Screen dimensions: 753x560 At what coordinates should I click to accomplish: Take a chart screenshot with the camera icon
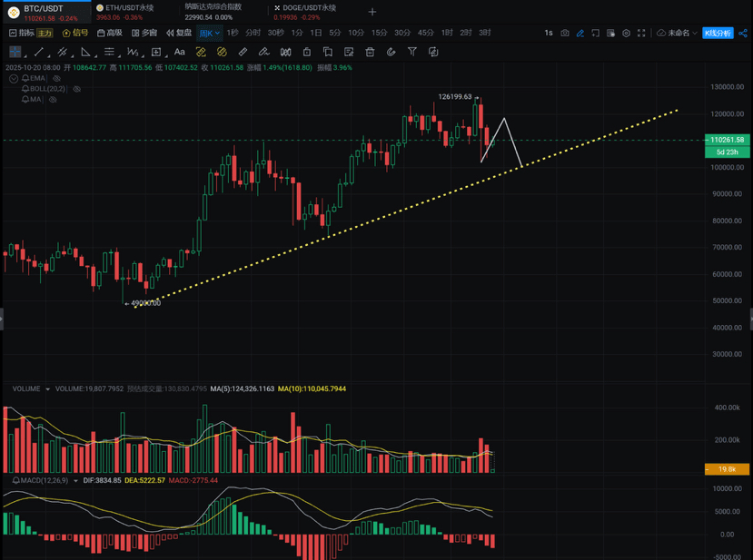565,33
